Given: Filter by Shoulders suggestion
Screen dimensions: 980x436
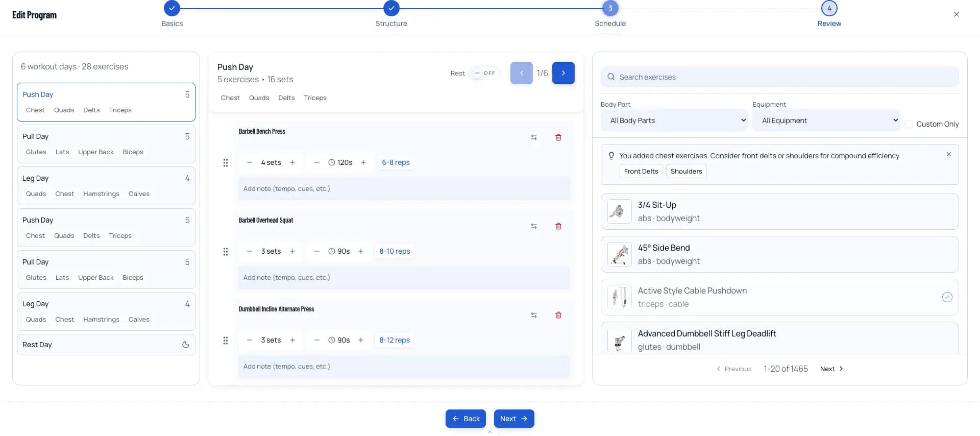Looking at the screenshot, I should [x=687, y=172].
